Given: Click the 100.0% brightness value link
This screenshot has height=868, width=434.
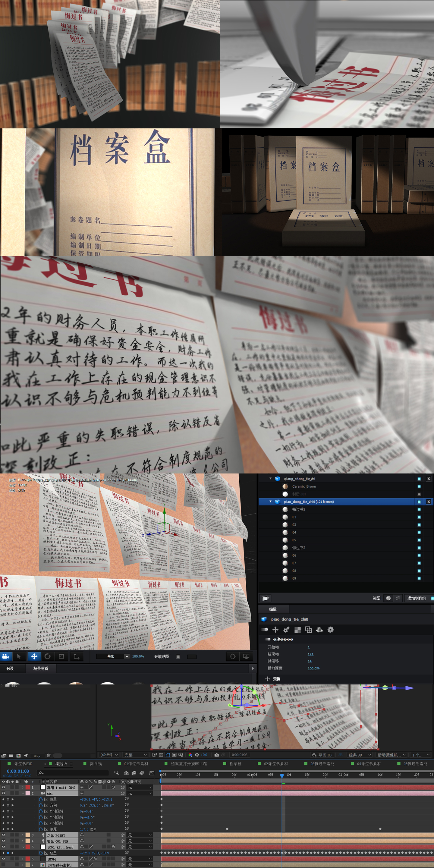Looking at the screenshot, I should pyautogui.click(x=138, y=656).
